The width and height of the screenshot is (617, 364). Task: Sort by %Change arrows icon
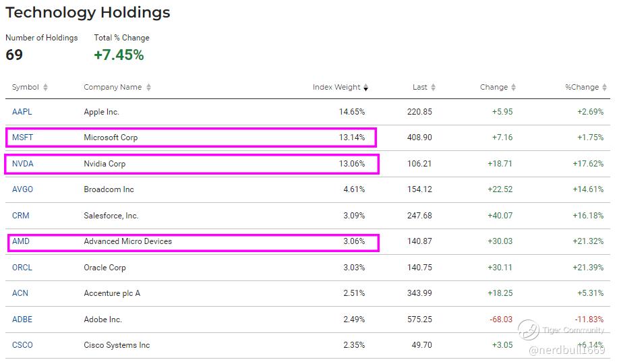coord(605,88)
